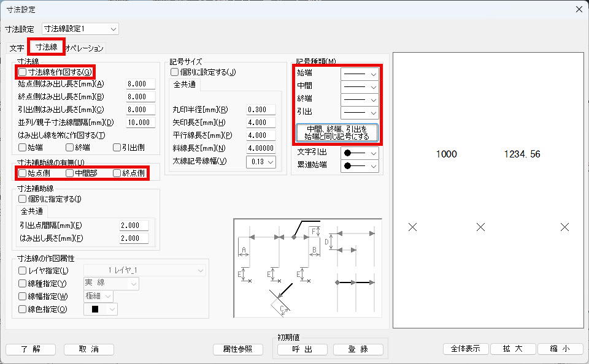The image size is (589, 364).
Task: Click the 中間、終端、引出を始端と同じ記号にする button
Action: (x=337, y=132)
